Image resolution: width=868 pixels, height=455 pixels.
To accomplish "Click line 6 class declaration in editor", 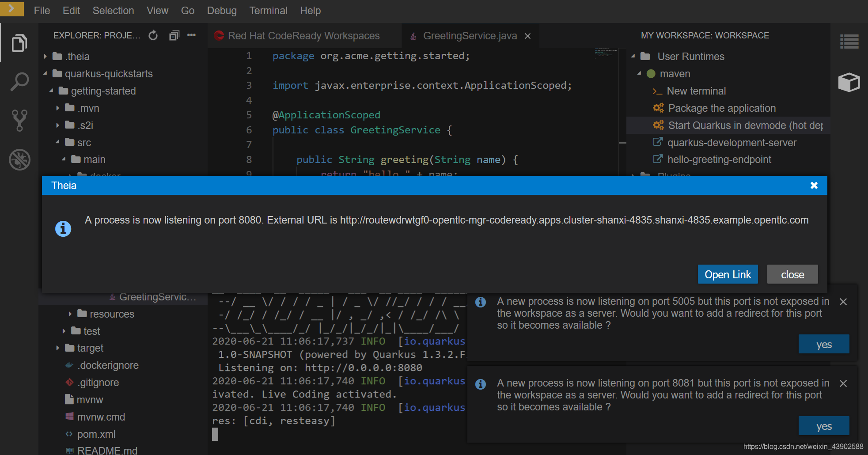I will [x=362, y=130].
